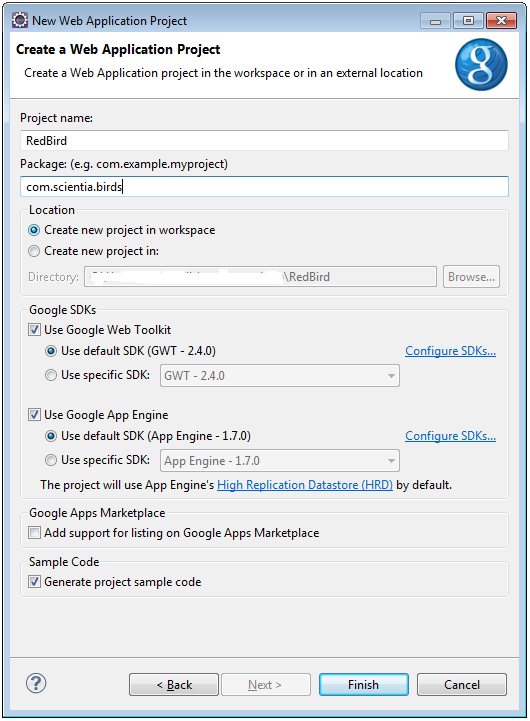The width and height of the screenshot is (530, 721).
Task: Click the Package field containing com.scientia.birds
Action: pyautogui.click(x=264, y=187)
